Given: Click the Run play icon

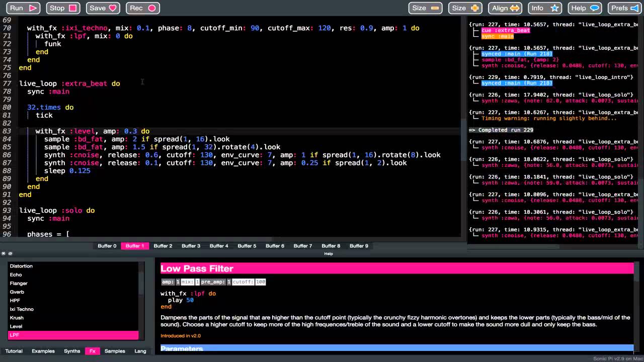Looking at the screenshot, I should click(x=32, y=8).
